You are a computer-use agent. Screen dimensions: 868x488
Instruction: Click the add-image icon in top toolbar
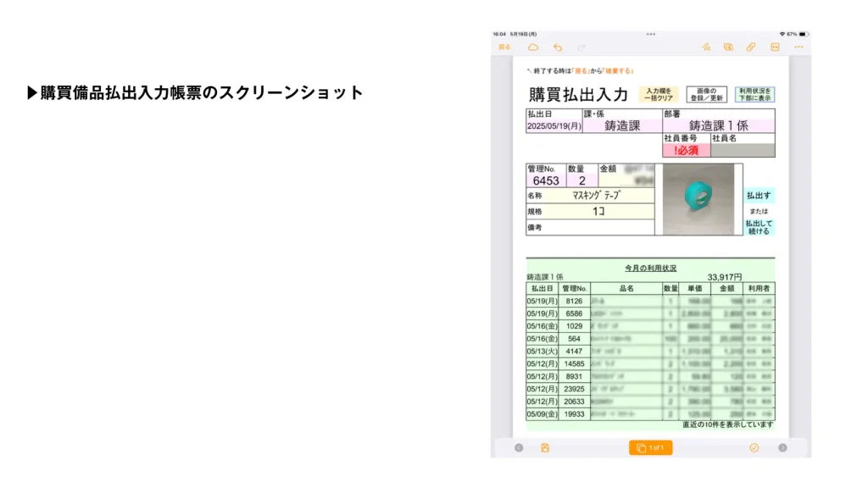click(x=728, y=47)
